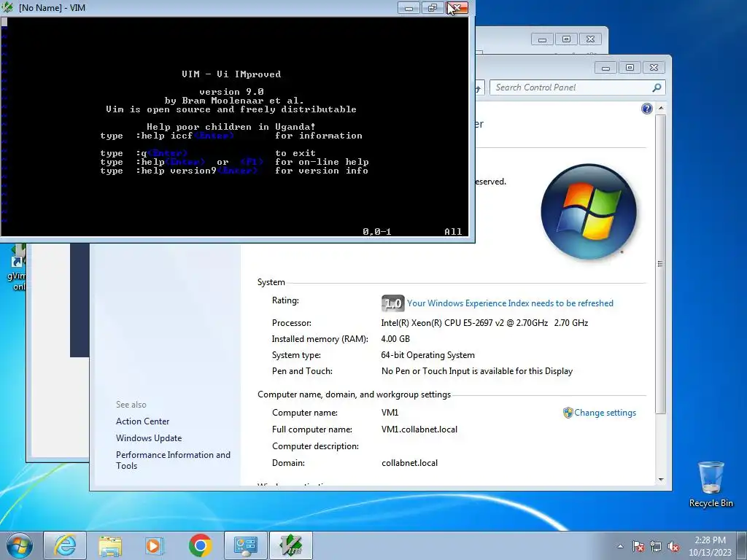Switch to Control Panel taskbar icon

click(245, 545)
